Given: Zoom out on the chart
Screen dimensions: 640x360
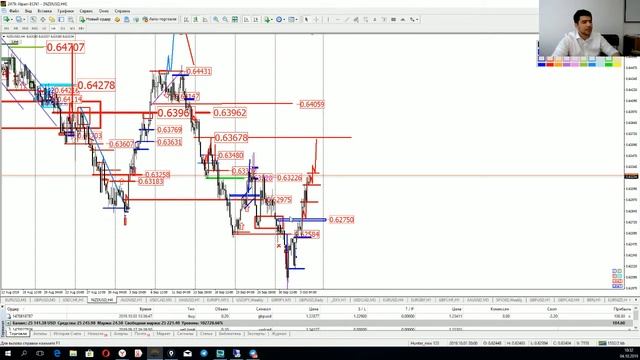Looking at the screenshot, I should point(225,19).
